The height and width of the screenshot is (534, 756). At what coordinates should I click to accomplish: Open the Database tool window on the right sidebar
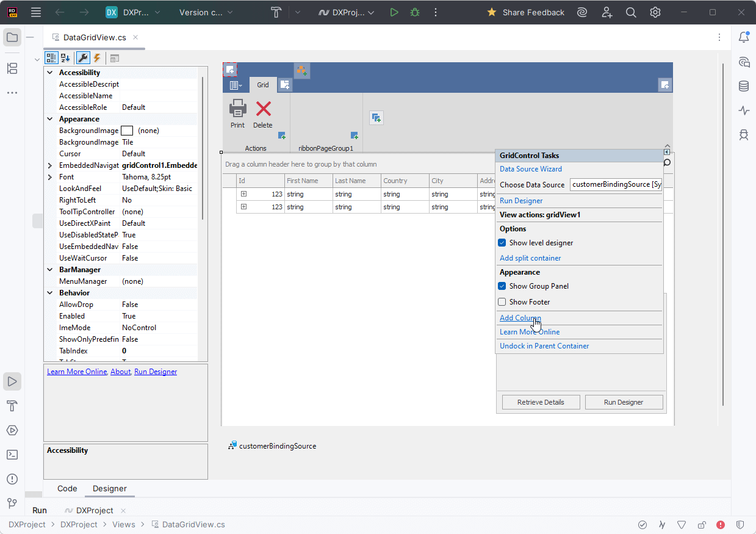744,86
